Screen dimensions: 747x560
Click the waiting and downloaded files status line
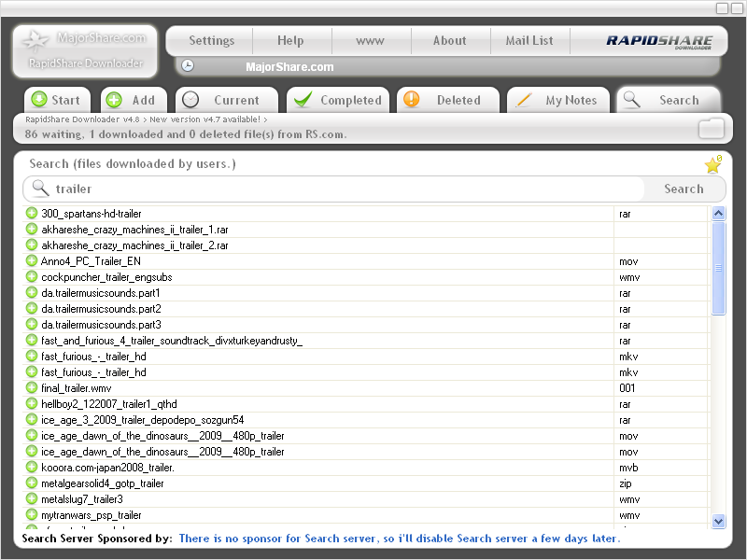point(186,134)
